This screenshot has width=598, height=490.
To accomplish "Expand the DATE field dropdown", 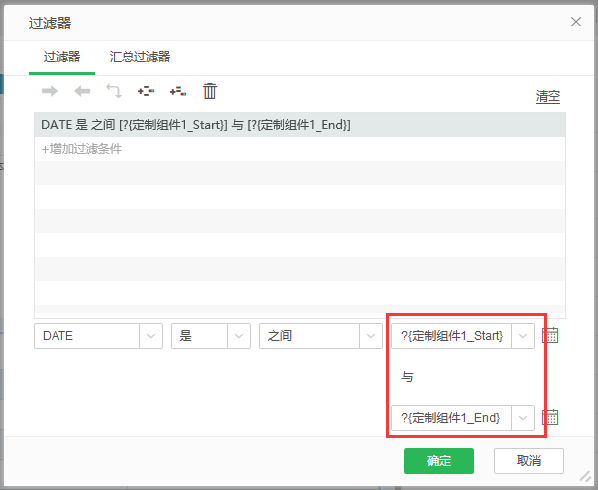I will coord(151,336).
